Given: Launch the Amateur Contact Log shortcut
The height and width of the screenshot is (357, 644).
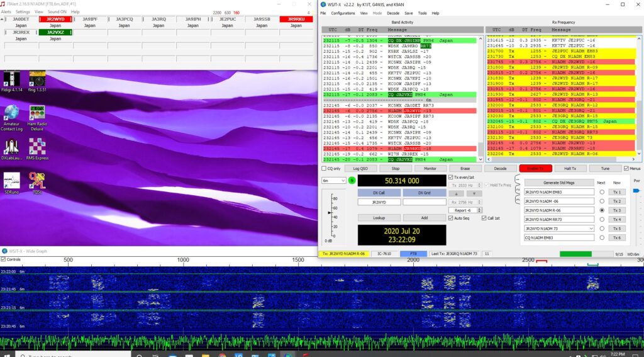Looking at the screenshot, I should [11, 116].
